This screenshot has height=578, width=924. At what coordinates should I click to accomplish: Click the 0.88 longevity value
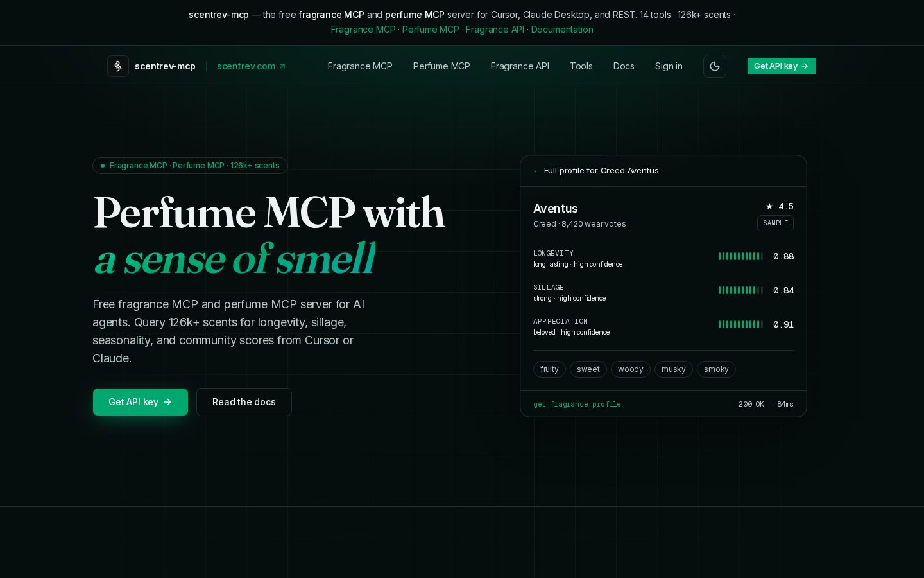[x=783, y=256]
